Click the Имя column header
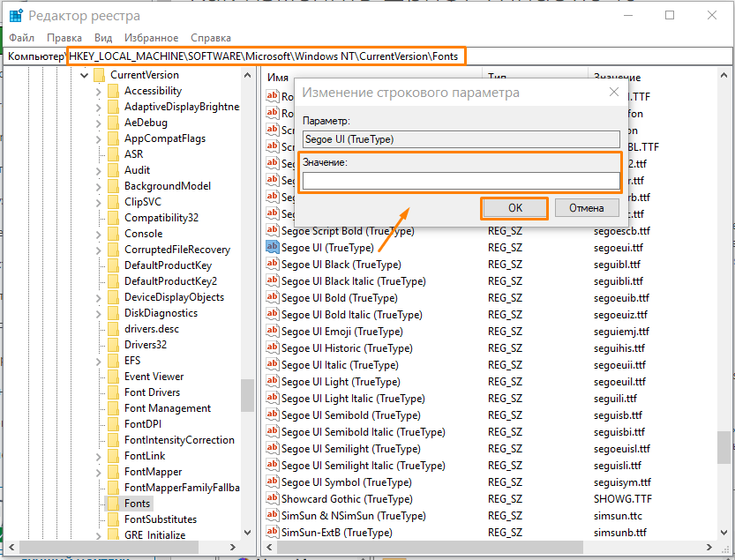Screen dimensions: 735x560 (x=278, y=78)
